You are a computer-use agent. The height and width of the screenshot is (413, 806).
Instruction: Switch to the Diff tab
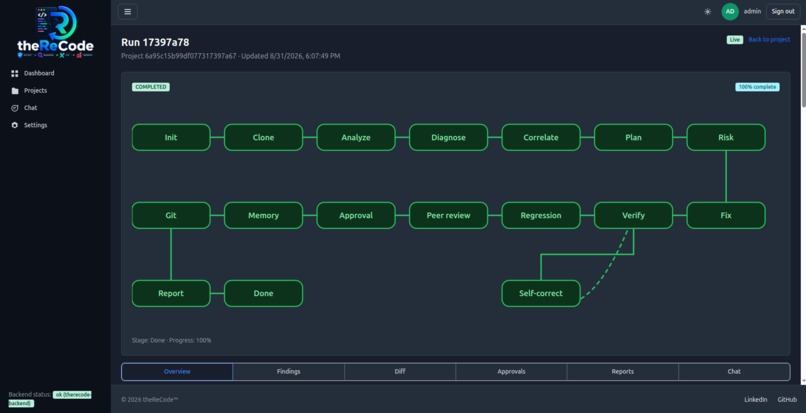(400, 371)
